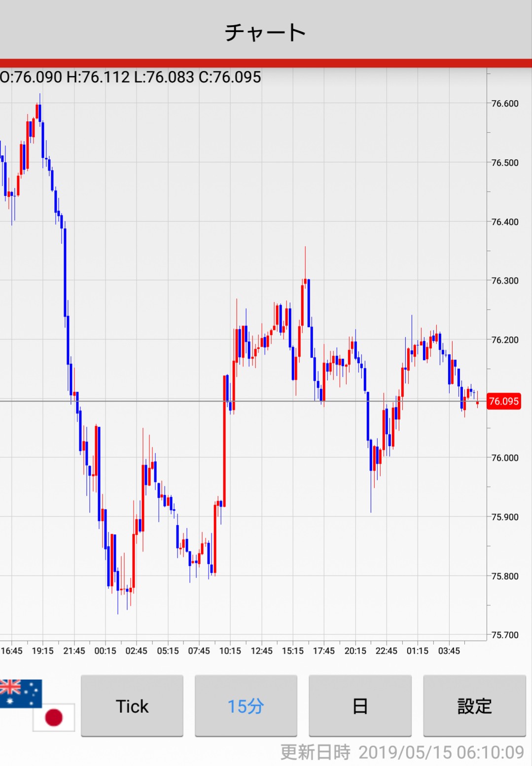Open the 設定 settings button
The image size is (532, 766).
pyautogui.click(x=474, y=706)
